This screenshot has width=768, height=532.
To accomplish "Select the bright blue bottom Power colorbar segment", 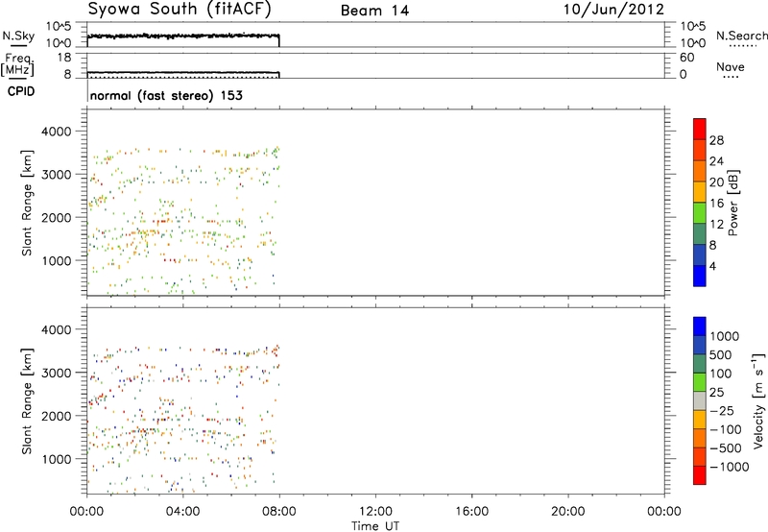I will pyautogui.click(x=700, y=276).
